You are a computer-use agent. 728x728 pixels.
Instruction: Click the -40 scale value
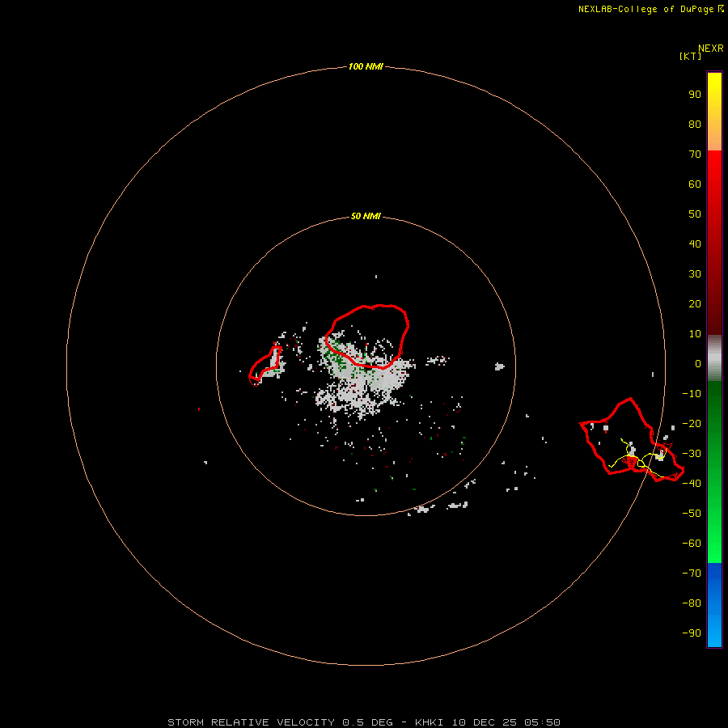[692, 484]
